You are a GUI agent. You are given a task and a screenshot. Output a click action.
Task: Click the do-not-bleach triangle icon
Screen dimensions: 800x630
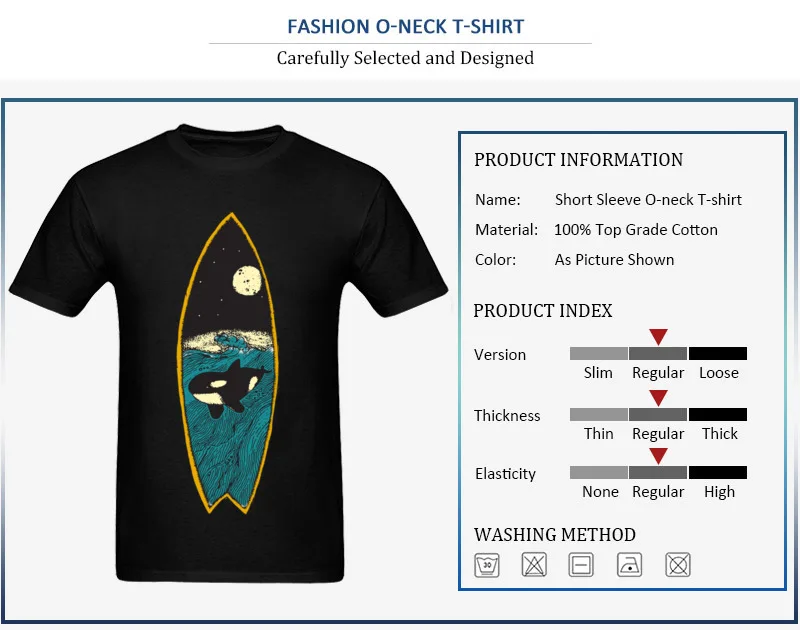(x=534, y=565)
